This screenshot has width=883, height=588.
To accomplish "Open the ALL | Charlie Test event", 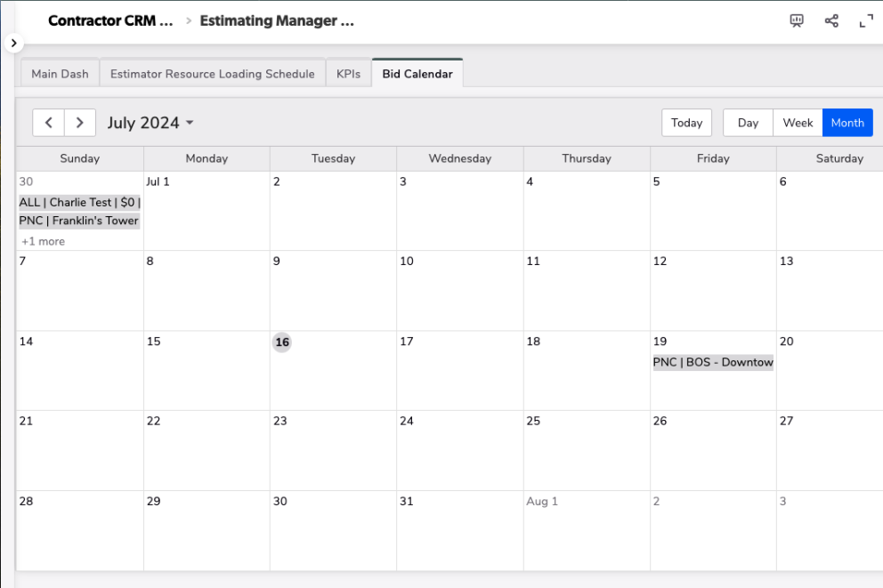I will pos(79,202).
